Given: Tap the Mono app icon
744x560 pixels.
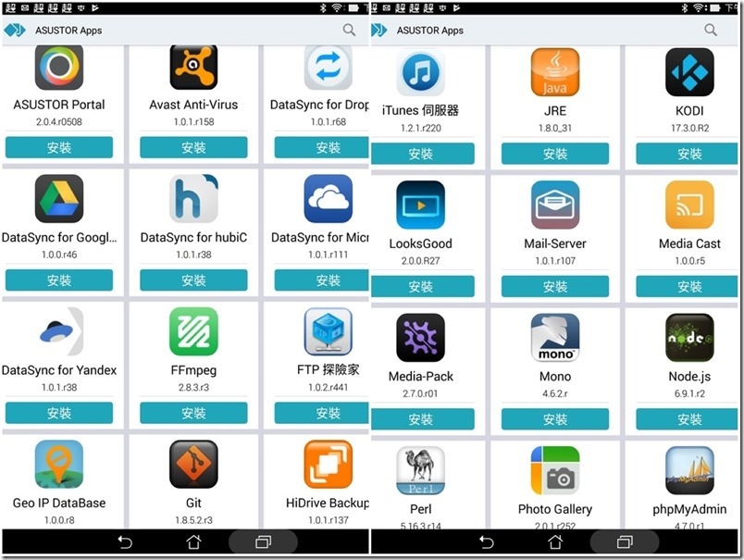Looking at the screenshot, I should [x=555, y=338].
